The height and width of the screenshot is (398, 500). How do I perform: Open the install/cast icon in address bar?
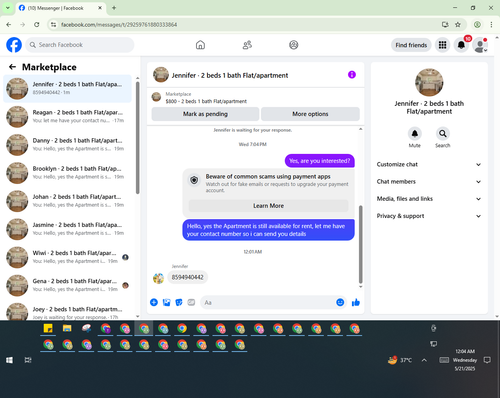pyautogui.click(x=445, y=24)
